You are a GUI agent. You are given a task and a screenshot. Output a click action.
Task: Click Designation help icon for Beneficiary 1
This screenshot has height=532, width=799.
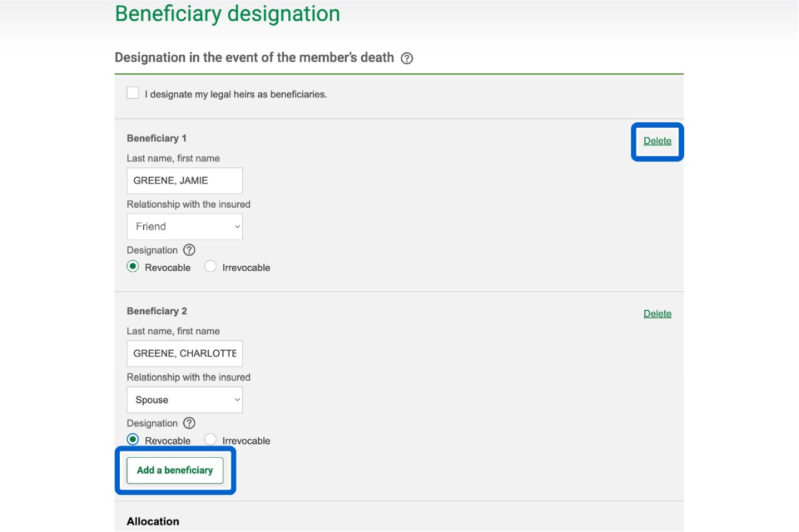189,250
